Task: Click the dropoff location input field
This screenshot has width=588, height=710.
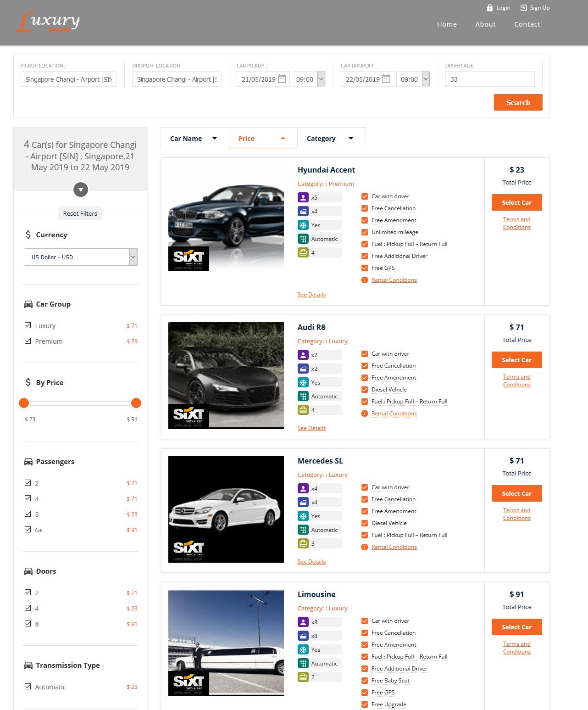Action: coord(177,79)
